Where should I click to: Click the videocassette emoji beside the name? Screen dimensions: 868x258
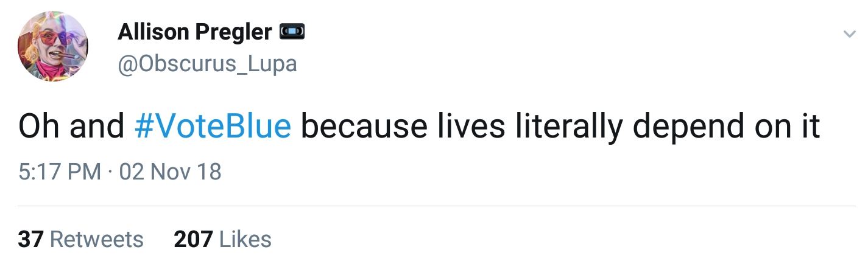tap(292, 31)
